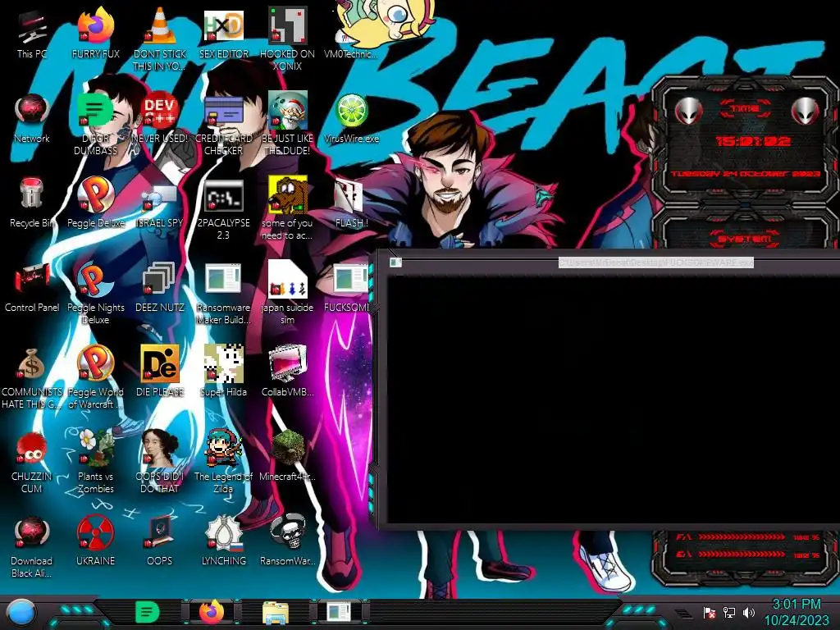Open console window system menu icon
The width and height of the screenshot is (840, 630).
pos(395,262)
